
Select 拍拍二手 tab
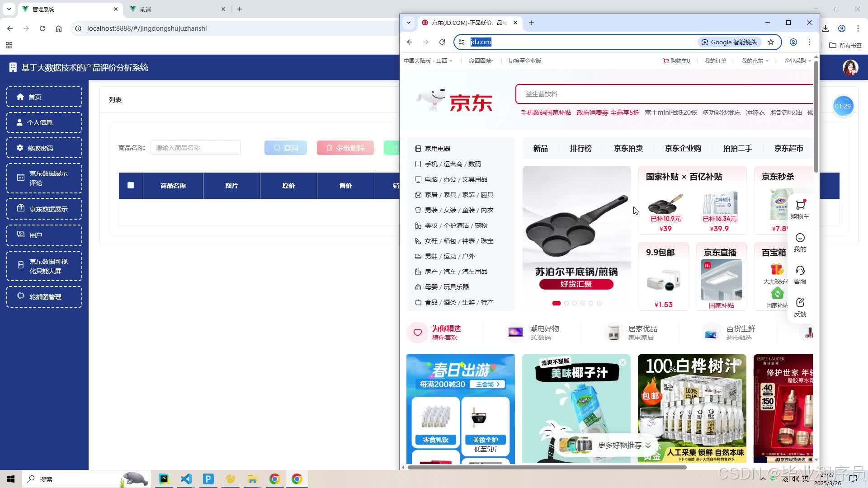(737, 148)
